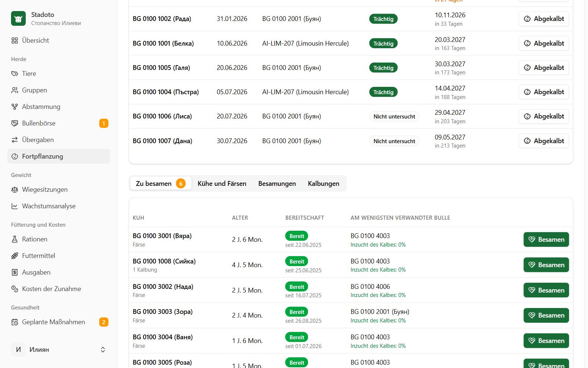Select the Zu besamen tab
This screenshot has width=588, height=368.
coord(161,184)
